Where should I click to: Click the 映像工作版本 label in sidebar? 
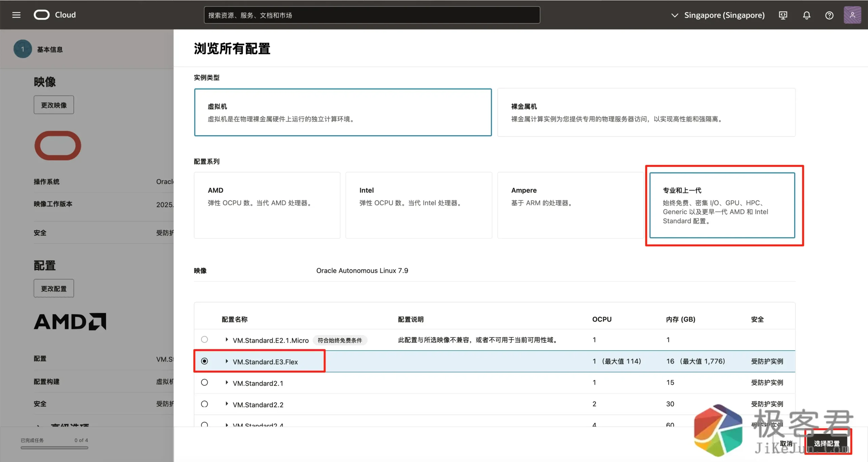pos(53,204)
